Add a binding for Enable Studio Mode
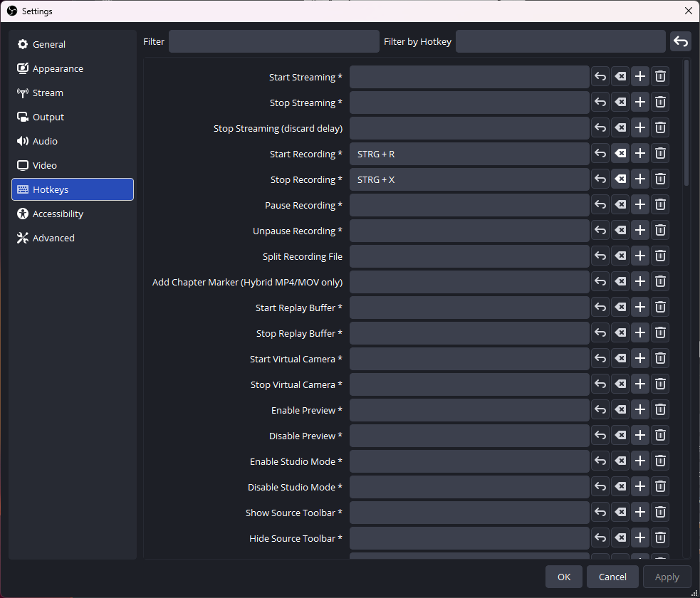Viewport: 700px width, 598px height. click(x=639, y=461)
